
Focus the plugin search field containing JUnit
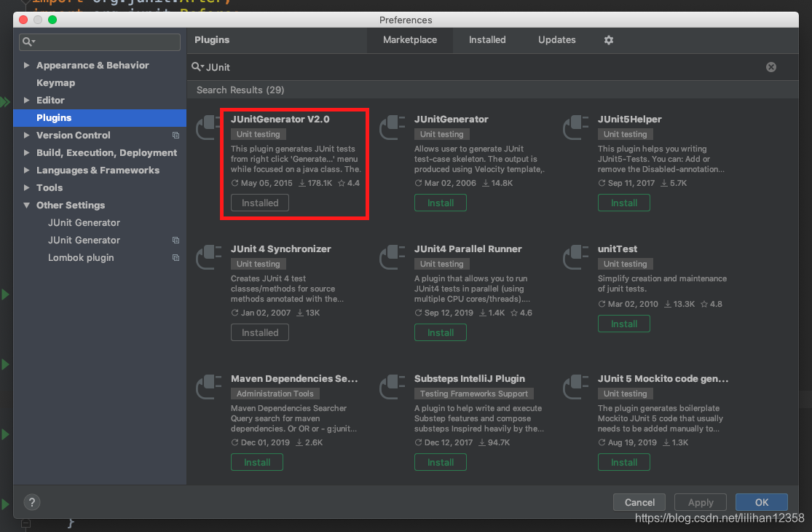pyautogui.click(x=481, y=67)
